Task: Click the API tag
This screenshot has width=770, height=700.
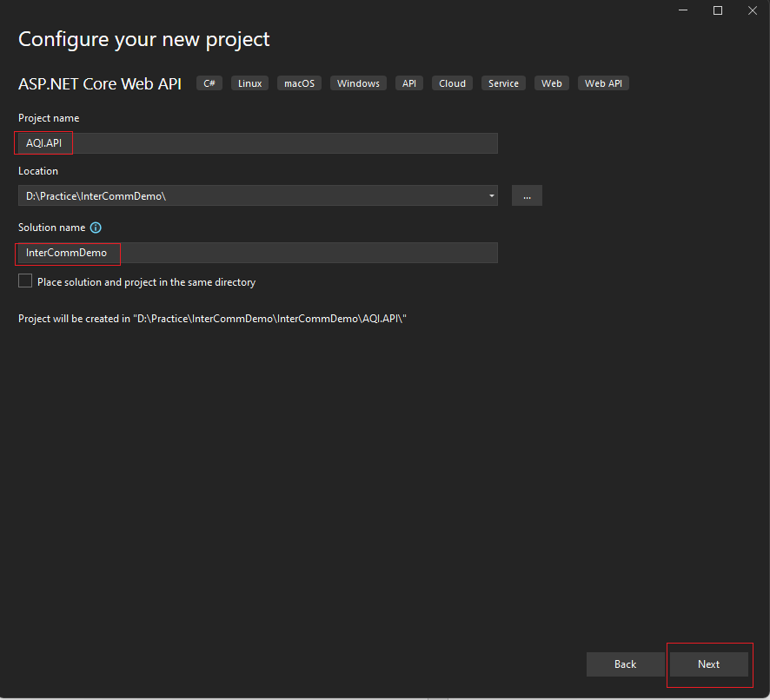Action: pyautogui.click(x=408, y=83)
